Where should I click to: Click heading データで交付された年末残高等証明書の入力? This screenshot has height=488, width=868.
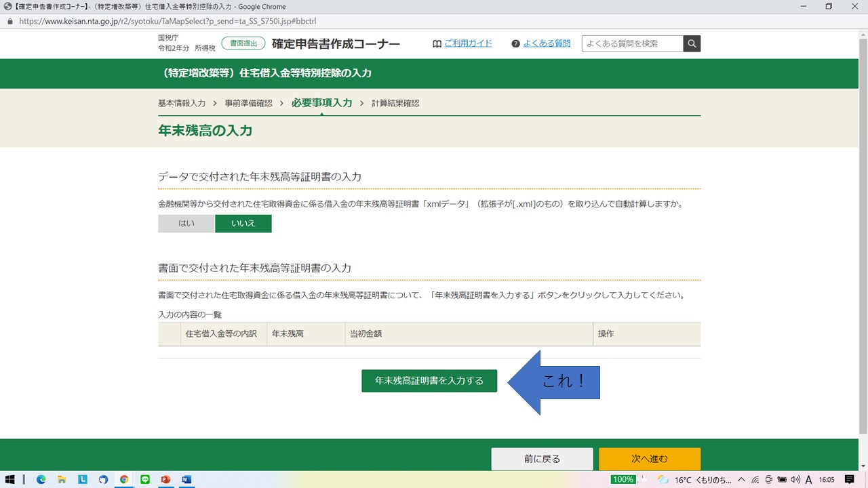click(x=260, y=177)
